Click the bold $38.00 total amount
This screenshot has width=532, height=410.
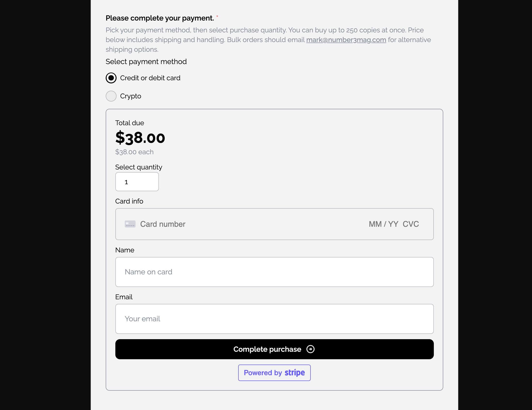140,138
